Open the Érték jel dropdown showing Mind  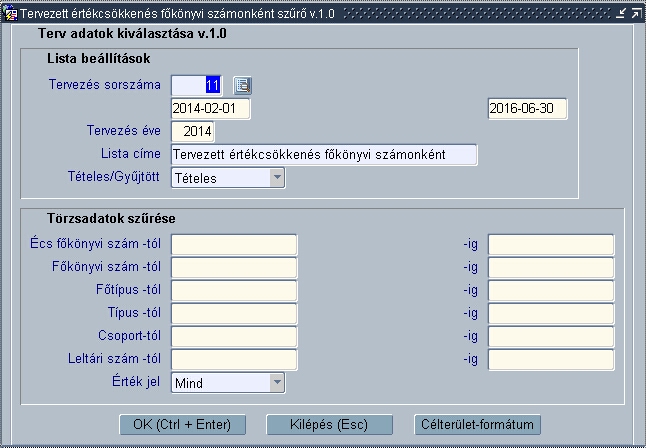pyautogui.click(x=228, y=383)
